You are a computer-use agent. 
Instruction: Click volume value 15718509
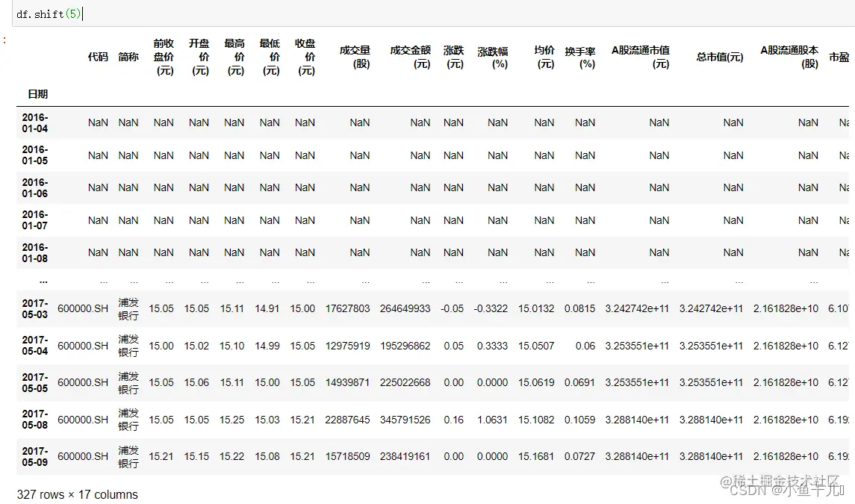tap(347, 456)
